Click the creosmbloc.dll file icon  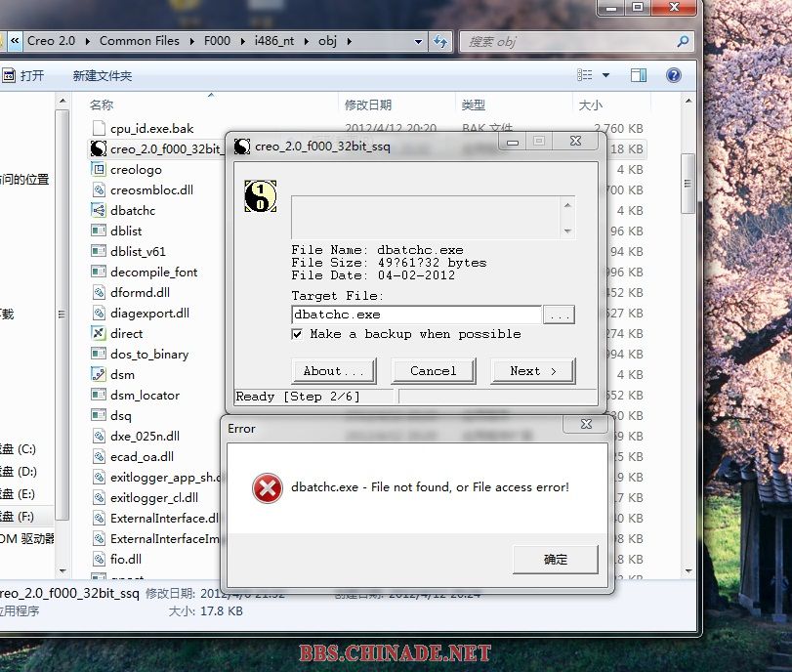click(99, 190)
